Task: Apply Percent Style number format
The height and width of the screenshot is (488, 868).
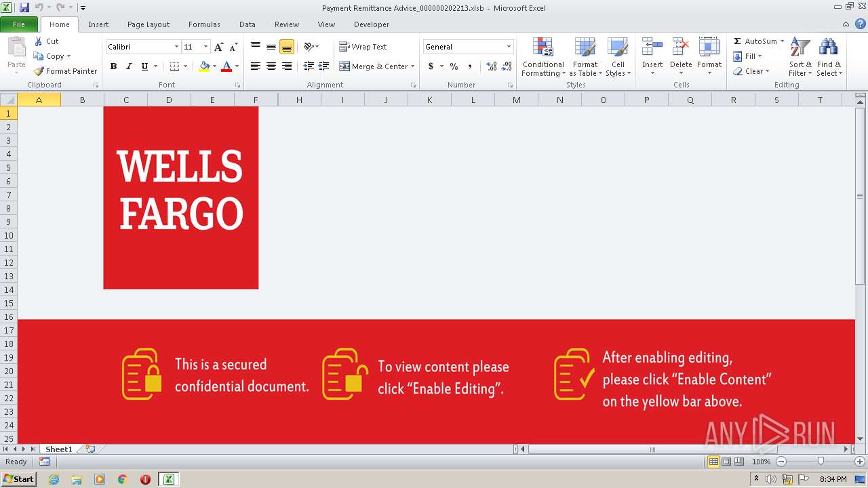Action: tap(454, 66)
